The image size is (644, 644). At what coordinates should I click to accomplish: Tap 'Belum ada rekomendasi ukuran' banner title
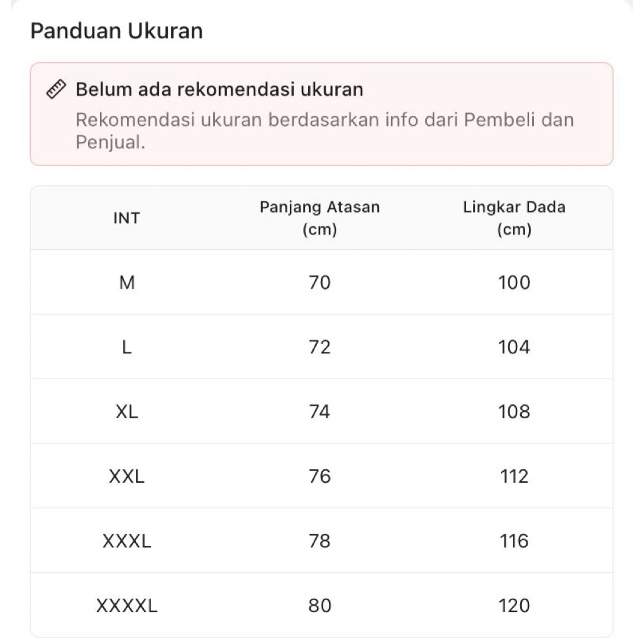[x=219, y=89]
